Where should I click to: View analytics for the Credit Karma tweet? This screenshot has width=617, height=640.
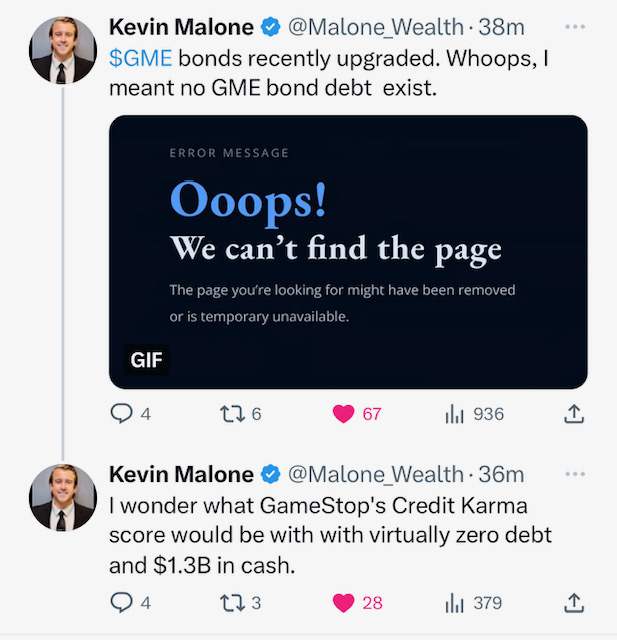(454, 602)
